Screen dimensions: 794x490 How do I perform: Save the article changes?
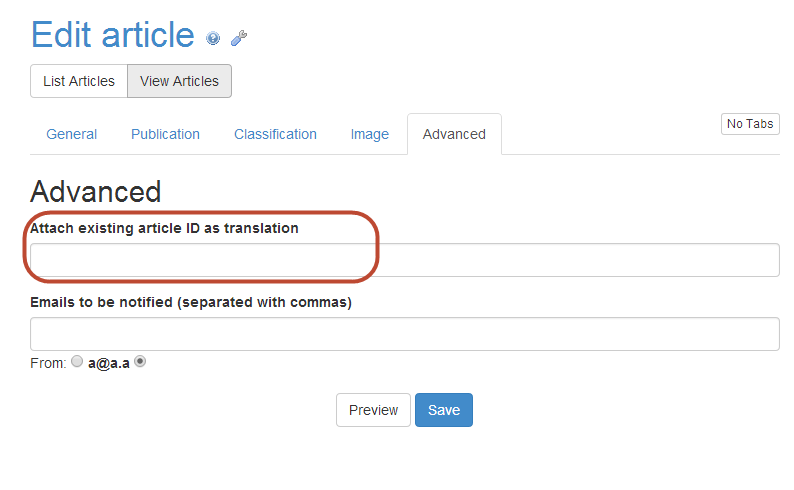pos(444,410)
